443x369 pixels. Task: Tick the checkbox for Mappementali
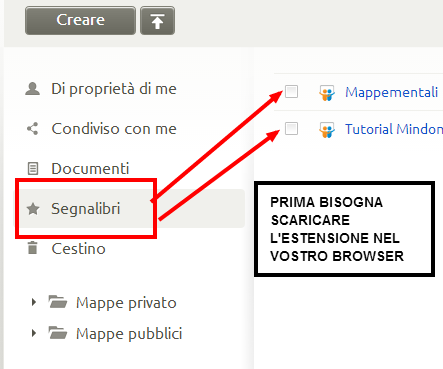[291, 91]
